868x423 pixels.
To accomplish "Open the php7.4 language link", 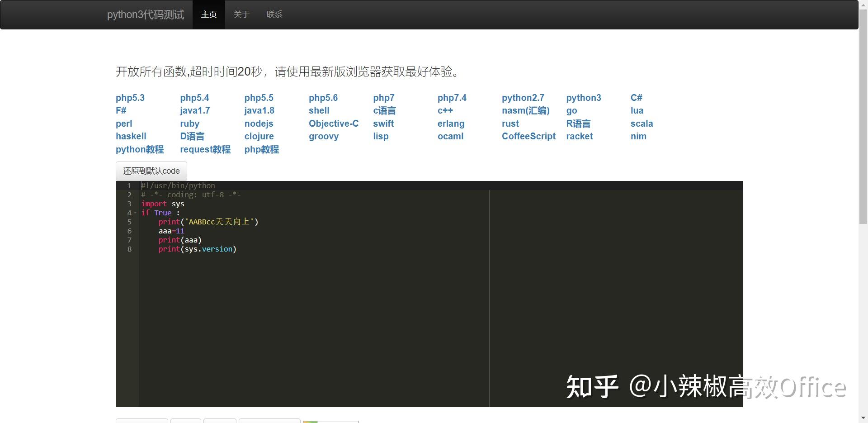I will [x=452, y=98].
